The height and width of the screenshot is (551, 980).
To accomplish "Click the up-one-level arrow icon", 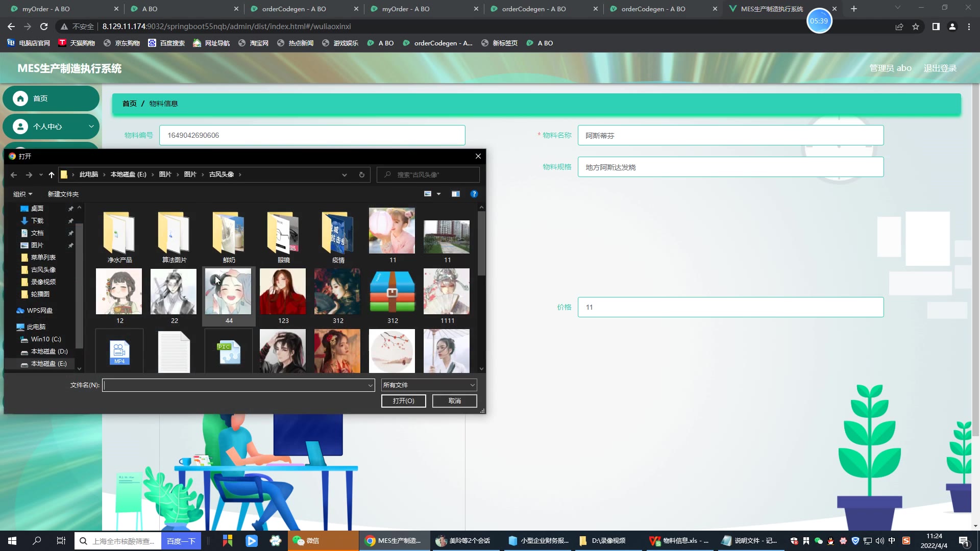I will [x=51, y=174].
